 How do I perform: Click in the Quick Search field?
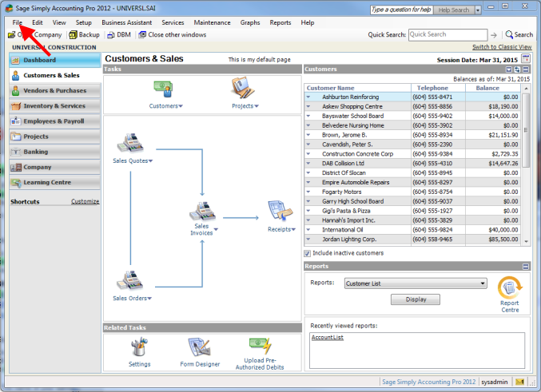click(448, 35)
